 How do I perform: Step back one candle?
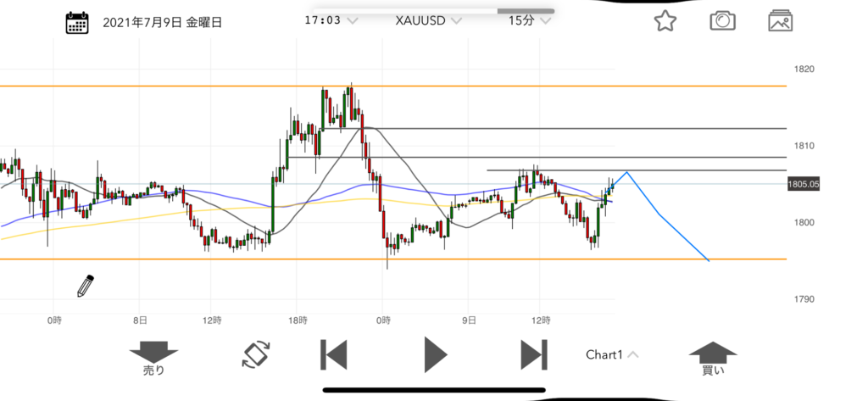click(333, 354)
